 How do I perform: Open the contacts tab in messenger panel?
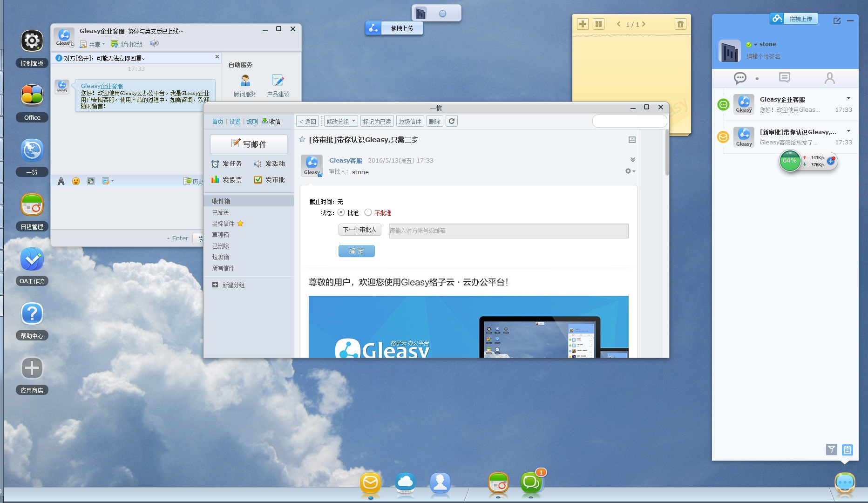829,78
